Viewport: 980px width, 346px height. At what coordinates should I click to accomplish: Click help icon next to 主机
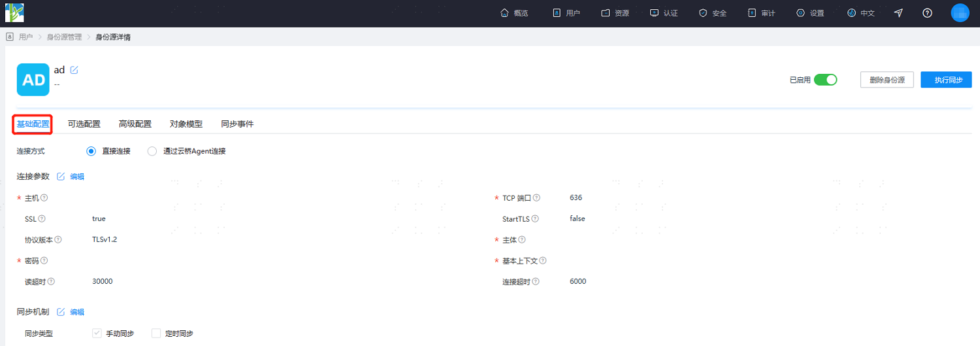[x=44, y=198]
